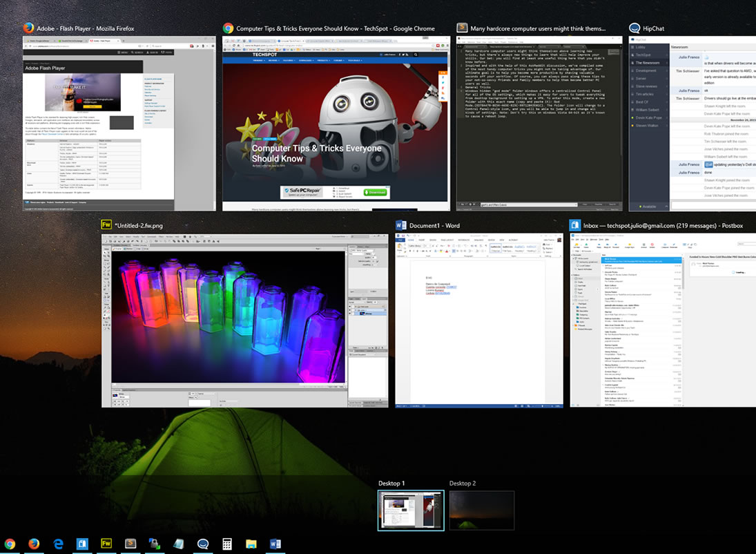Click the Chrome icon beside the TechSpot window title
756x554 pixels.
coord(228,28)
